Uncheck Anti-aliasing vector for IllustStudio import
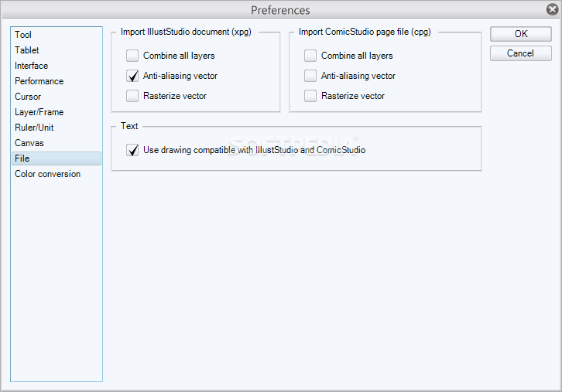562x392 pixels. (132, 76)
